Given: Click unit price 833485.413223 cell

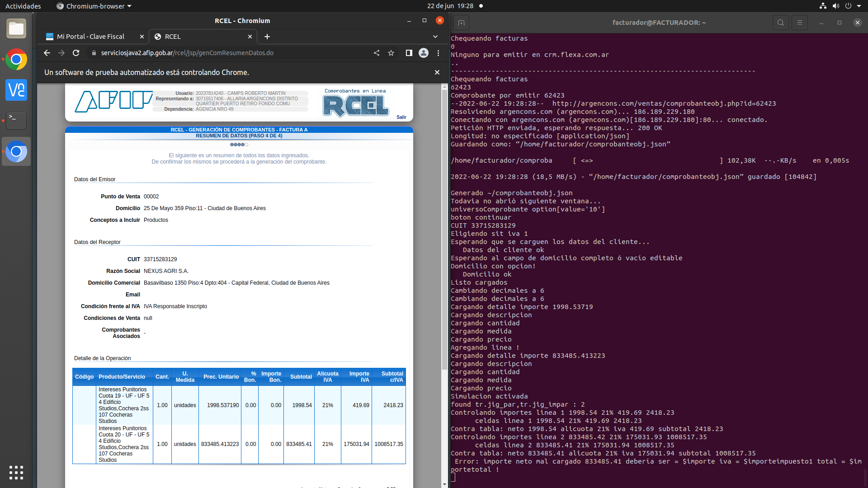Looking at the screenshot, I should point(220,444).
